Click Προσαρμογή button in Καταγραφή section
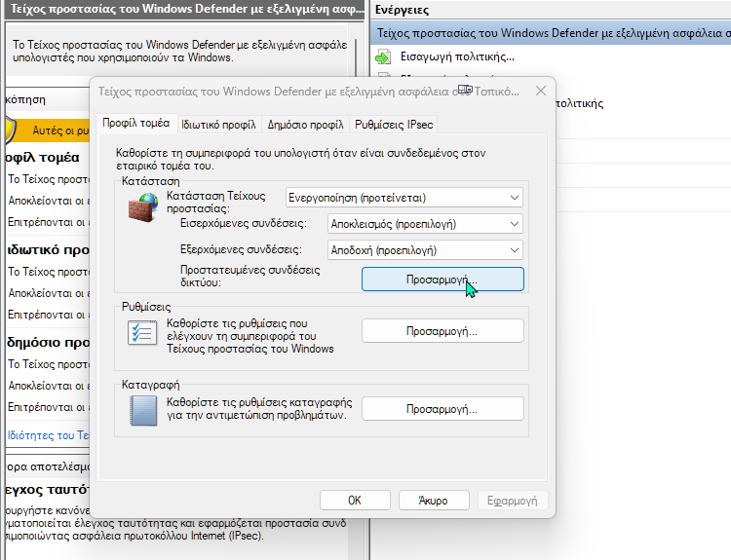 pyautogui.click(x=442, y=409)
